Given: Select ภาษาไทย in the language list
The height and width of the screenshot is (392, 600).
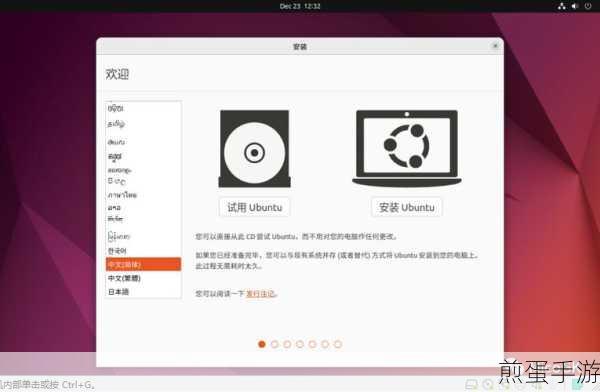Looking at the screenshot, I should (143, 195).
